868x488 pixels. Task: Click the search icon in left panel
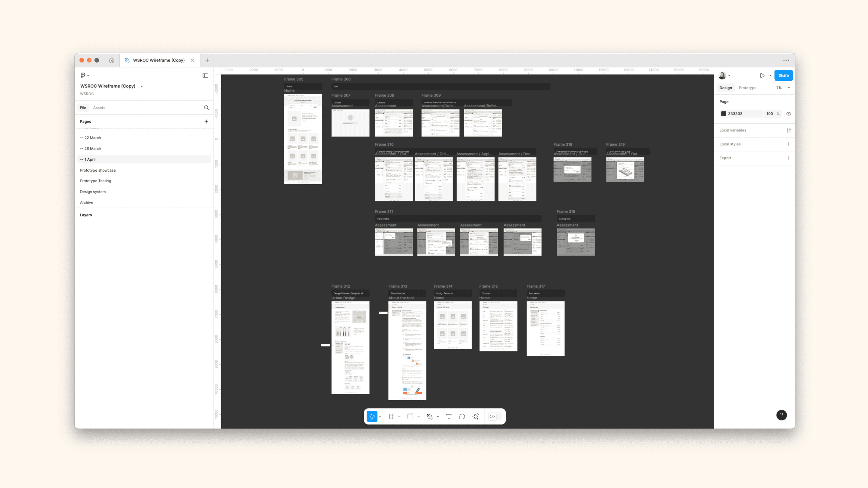click(206, 108)
